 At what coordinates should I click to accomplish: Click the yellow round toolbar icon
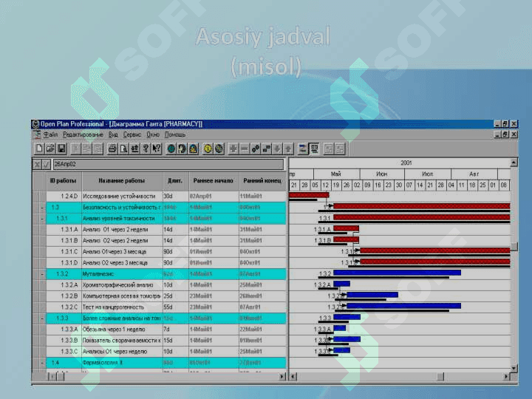[x=208, y=149]
